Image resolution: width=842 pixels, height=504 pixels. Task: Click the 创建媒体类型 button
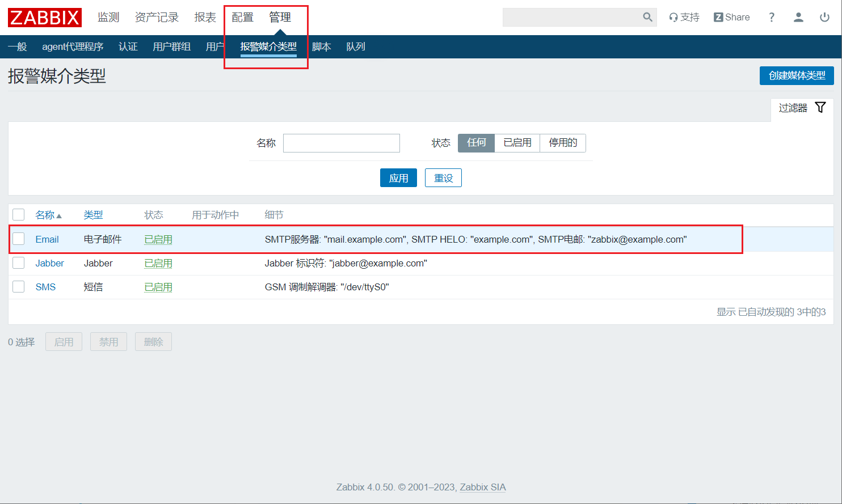pyautogui.click(x=796, y=75)
